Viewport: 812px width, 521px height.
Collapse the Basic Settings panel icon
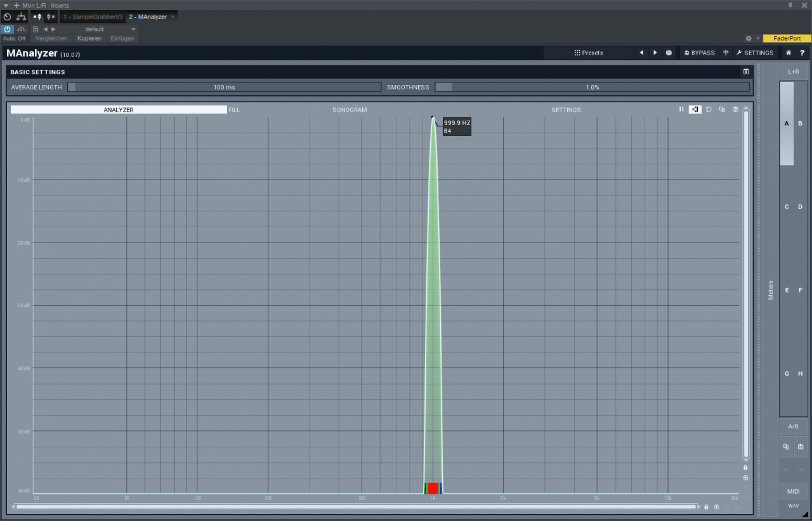coord(746,72)
